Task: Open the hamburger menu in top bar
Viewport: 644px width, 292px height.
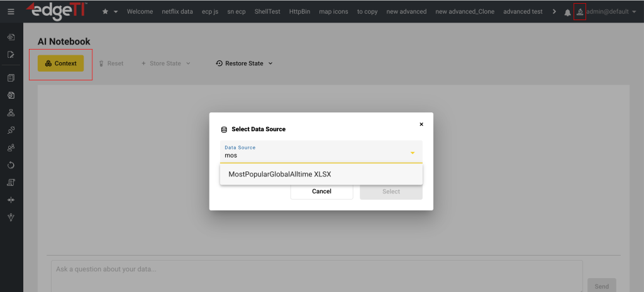Action: (11, 12)
